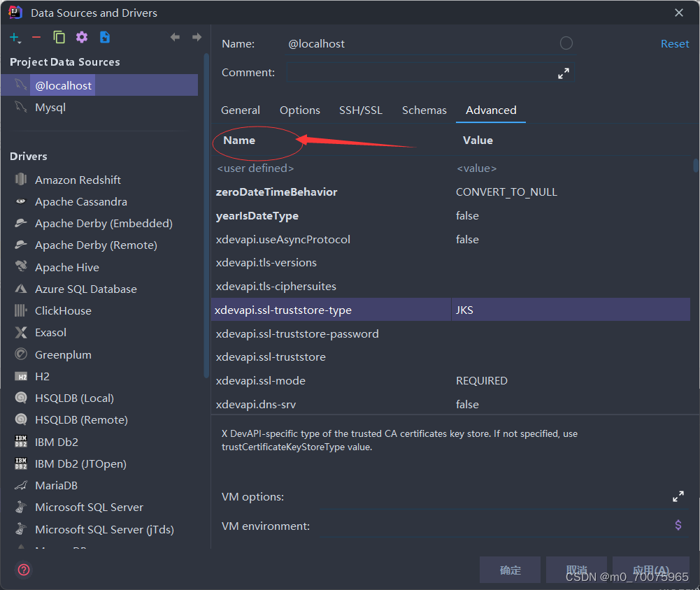The height and width of the screenshot is (590, 700).
Task: Navigate back with the left arrow icon
Action: coord(175,37)
